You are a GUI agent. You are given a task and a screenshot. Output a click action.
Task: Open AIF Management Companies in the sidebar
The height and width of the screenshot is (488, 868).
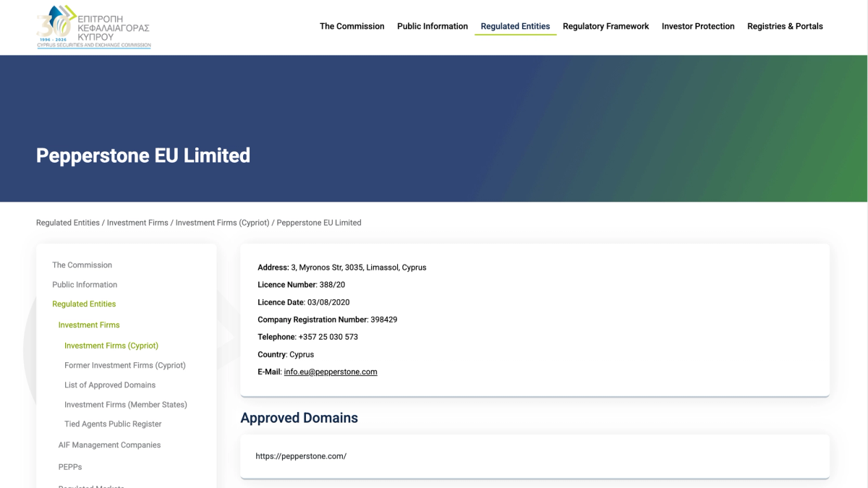coord(109,445)
